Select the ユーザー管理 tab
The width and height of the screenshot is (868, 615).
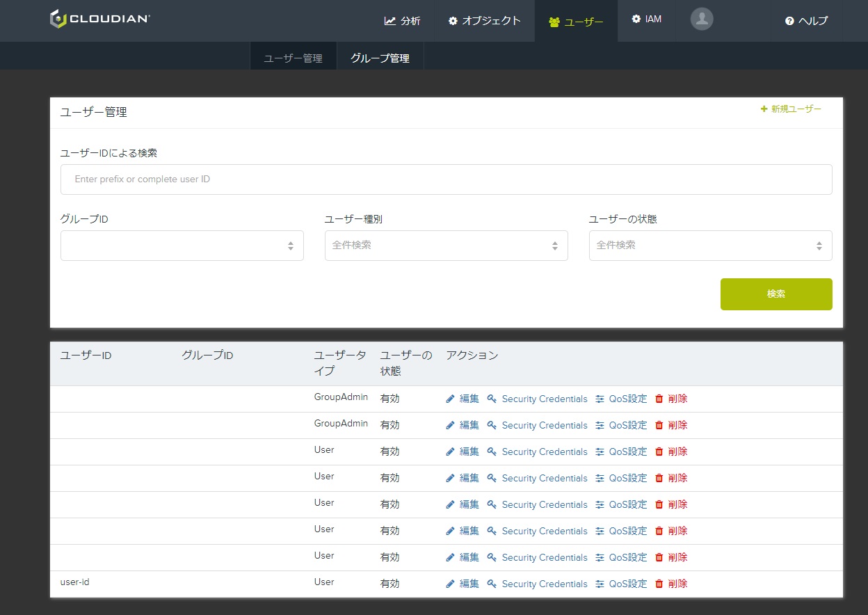[x=293, y=58]
